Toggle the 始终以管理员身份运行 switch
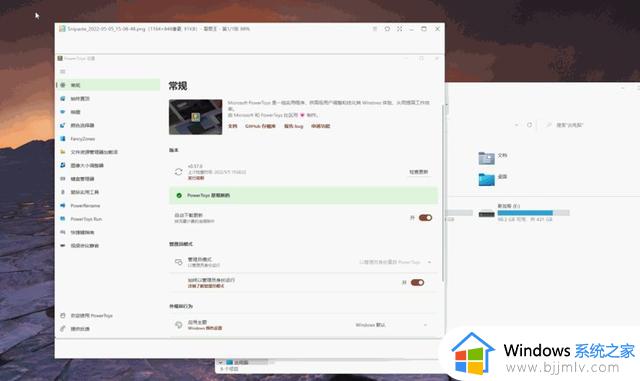 [x=417, y=283]
